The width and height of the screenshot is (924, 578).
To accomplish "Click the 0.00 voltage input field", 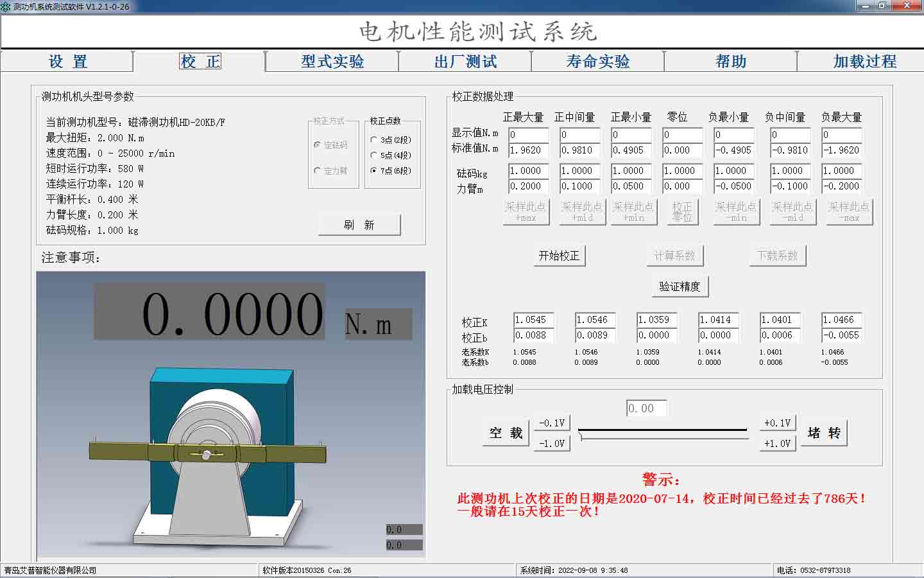I will (646, 407).
